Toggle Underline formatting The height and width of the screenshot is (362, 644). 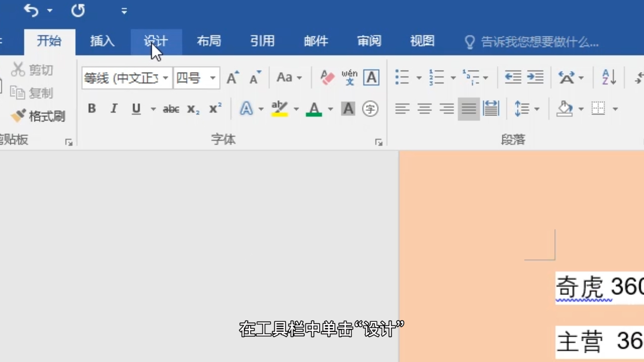[x=136, y=109]
